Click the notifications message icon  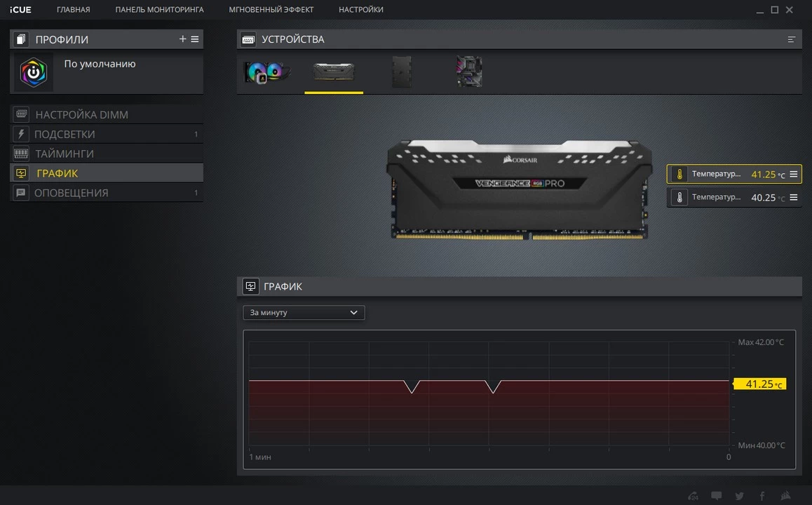[x=21, y=193]
